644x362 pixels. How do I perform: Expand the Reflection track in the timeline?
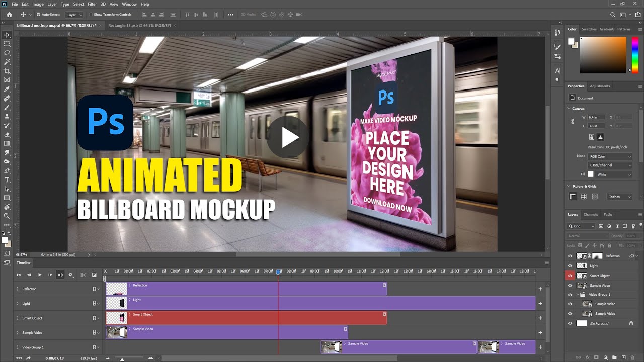(x=18, y=289)
